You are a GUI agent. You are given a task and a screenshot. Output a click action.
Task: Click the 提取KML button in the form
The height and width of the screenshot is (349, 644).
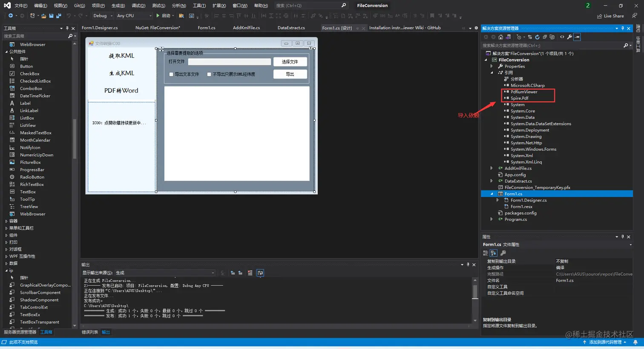(121, 56)
